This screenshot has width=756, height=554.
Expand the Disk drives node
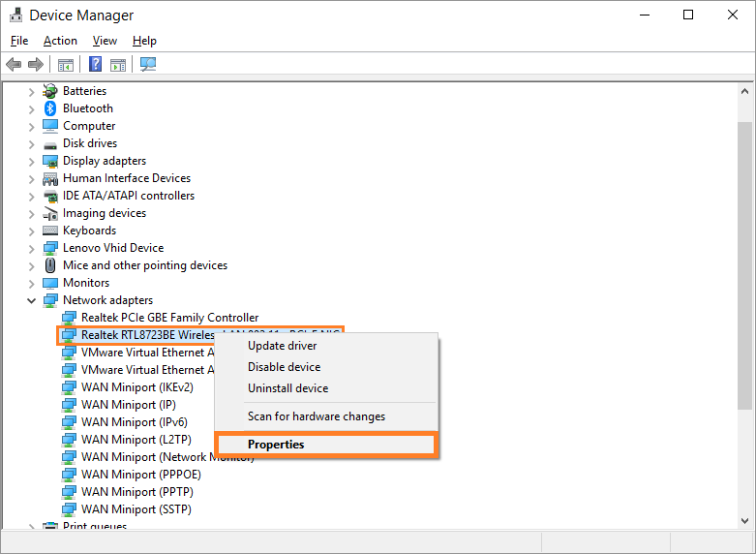pyautogui.click(x=31, y=144)
